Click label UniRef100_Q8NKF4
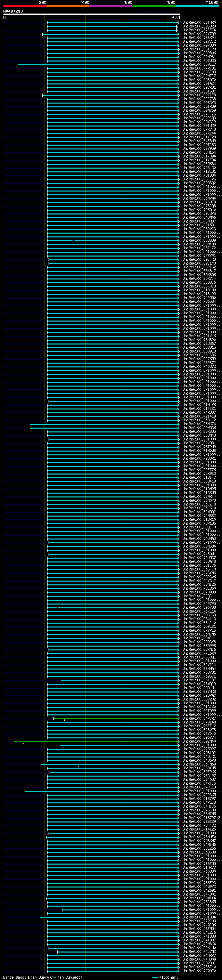This screenshot has width=222, height=980. 199,497
